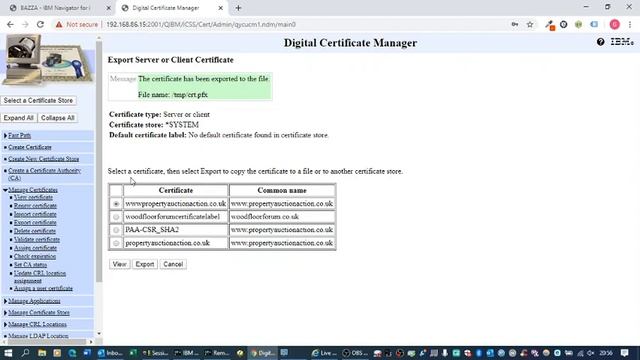
Task: Open the View certificate link
Action: [x=33, y=197]
